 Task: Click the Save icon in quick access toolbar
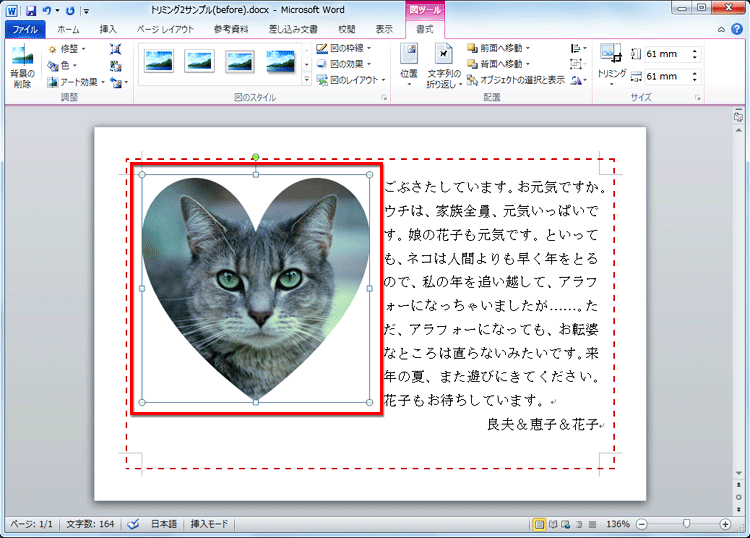[x=31, y=10]
